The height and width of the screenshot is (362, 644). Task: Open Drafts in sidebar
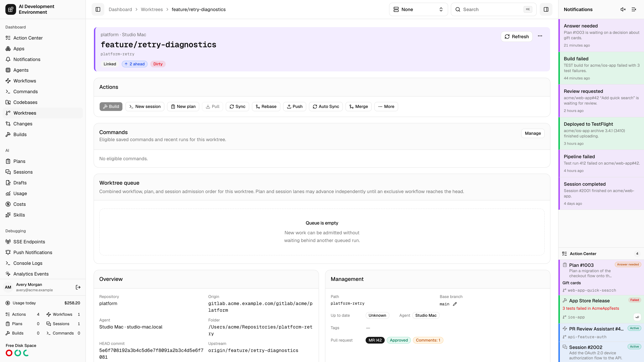point(43,183)
